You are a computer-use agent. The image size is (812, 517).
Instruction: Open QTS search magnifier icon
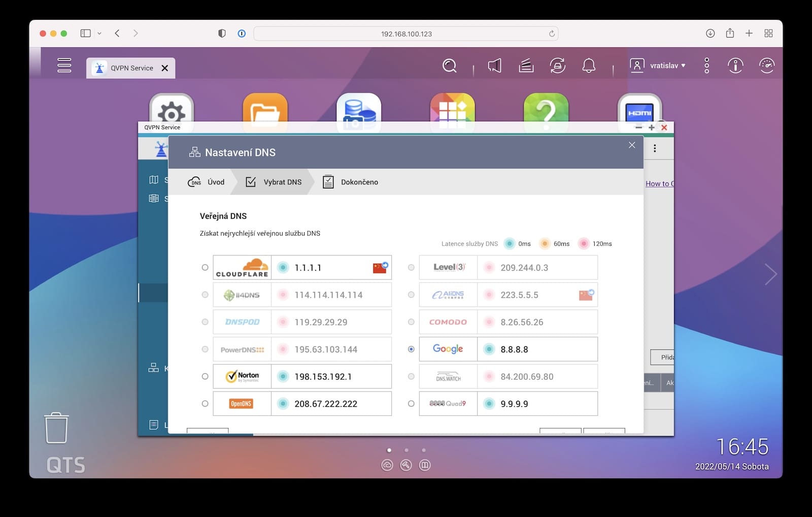[450, 66]
